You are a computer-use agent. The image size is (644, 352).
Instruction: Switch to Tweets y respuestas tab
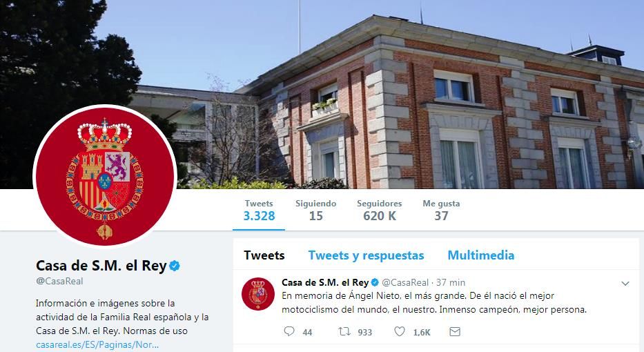point(366,255)
